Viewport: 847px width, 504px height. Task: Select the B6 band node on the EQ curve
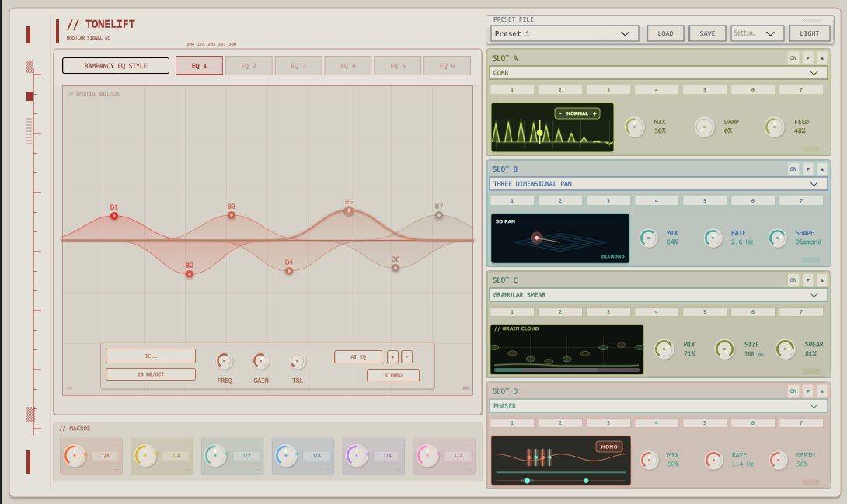(396, 268)
